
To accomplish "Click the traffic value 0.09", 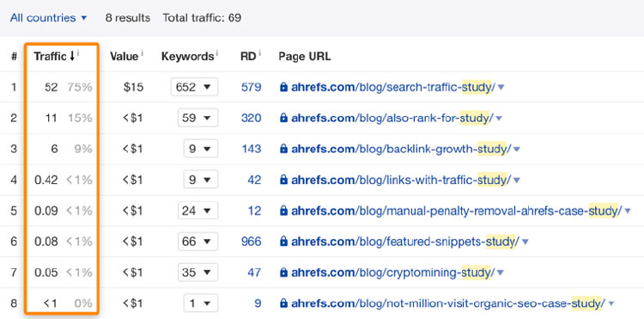I will tap(46, 211).
